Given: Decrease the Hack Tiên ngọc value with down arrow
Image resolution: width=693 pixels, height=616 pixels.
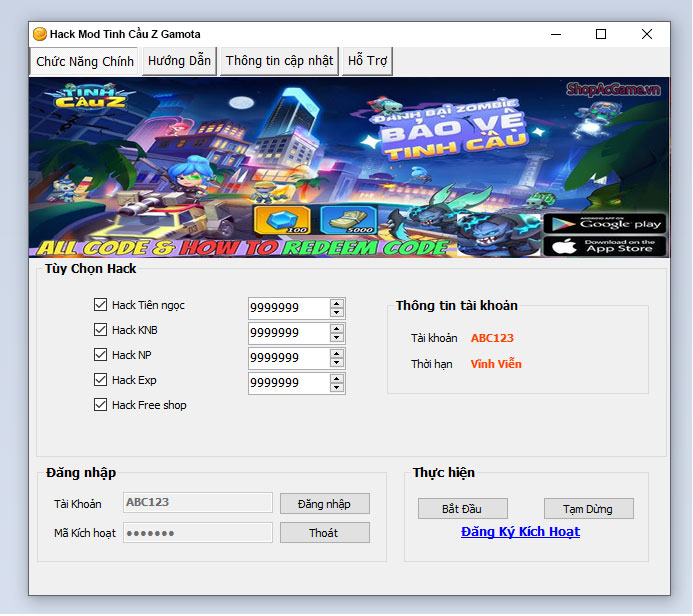Looking at the screenshot, I should [x=337, y=313].
